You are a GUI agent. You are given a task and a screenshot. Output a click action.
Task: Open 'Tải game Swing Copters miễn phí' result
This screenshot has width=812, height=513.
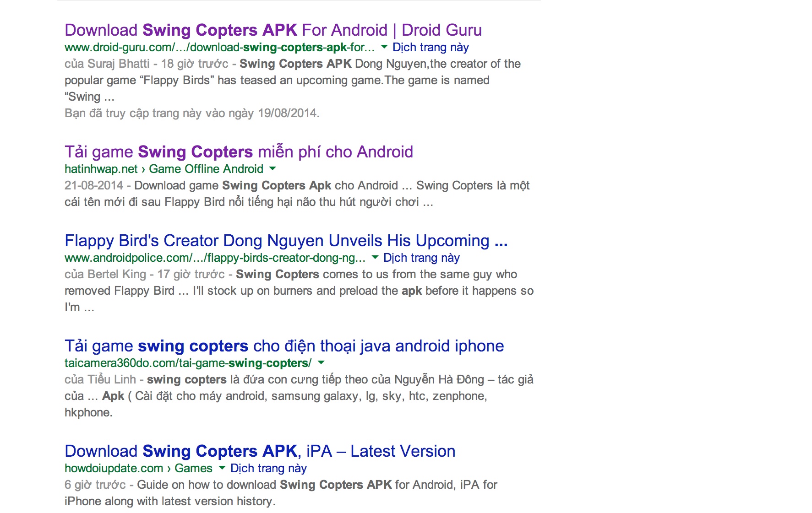(239, 152)
